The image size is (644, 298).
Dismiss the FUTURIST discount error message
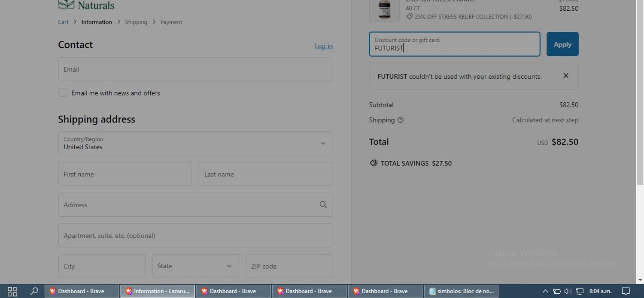click(565, 76)
